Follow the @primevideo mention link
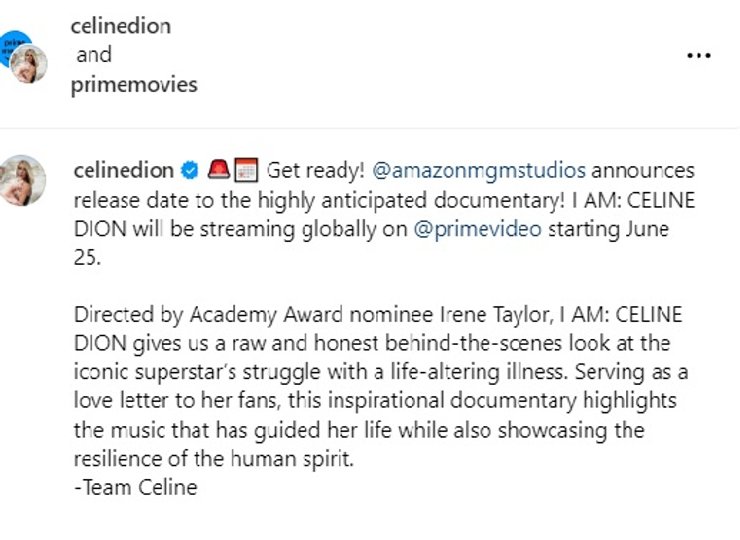The image size is (740, 540). click(x=479, y=228)
